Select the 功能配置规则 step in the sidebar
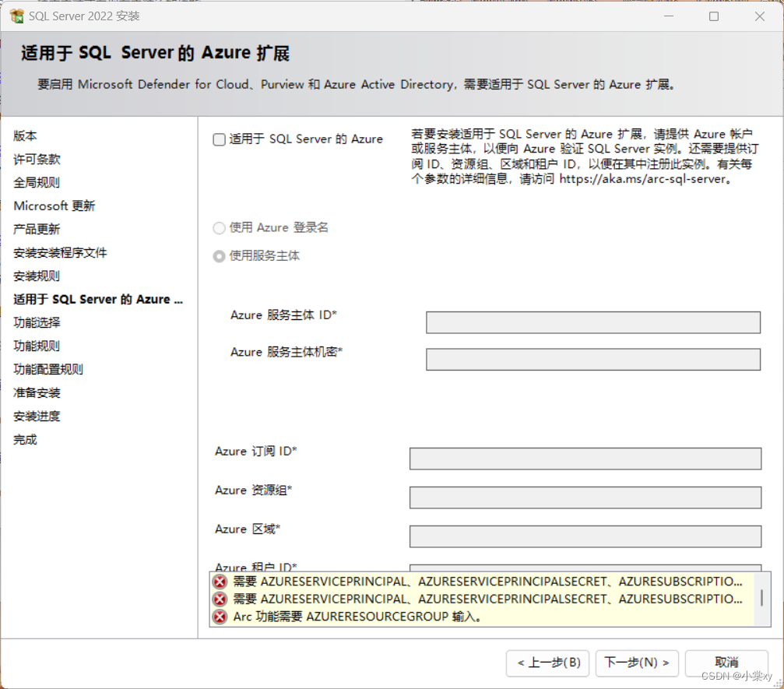This screenshot has height=689, width=784. point(48,370)
